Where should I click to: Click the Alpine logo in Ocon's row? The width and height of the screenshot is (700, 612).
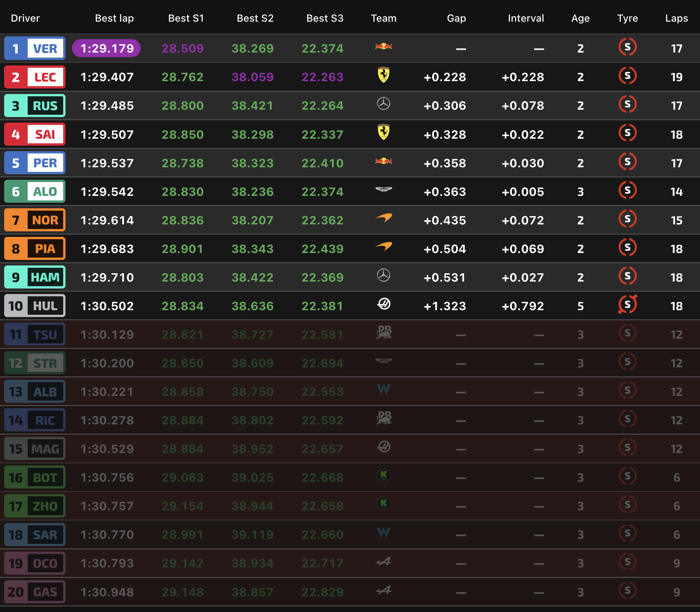[x=383, y=562]
